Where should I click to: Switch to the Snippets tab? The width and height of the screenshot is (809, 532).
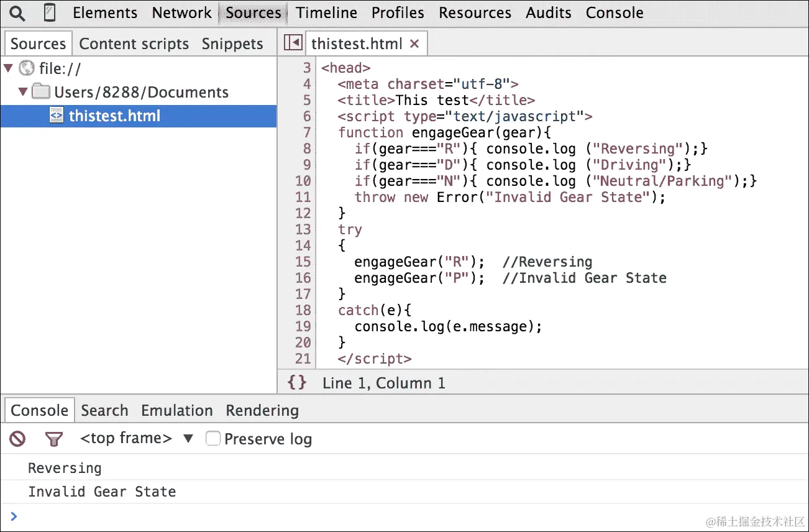[x=232, y=44]
